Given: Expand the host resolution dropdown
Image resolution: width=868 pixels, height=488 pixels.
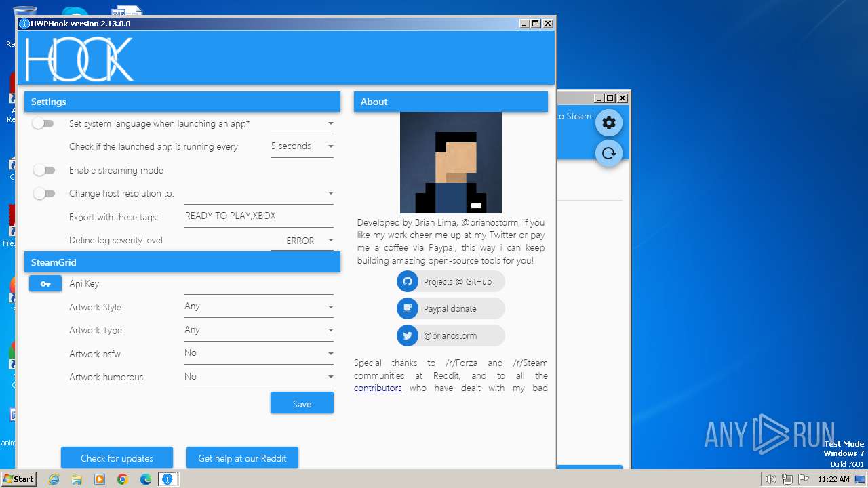Looking at the screenshot, I should click(259, 194).
